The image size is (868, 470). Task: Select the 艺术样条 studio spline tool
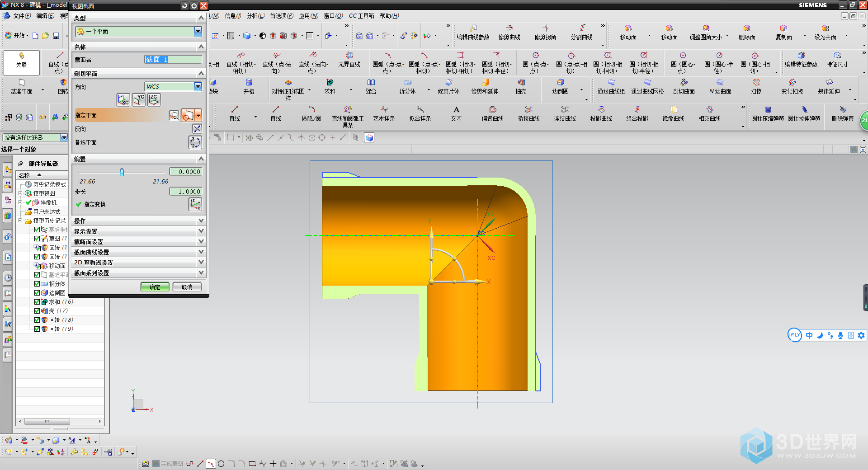[x=384, y=113]
